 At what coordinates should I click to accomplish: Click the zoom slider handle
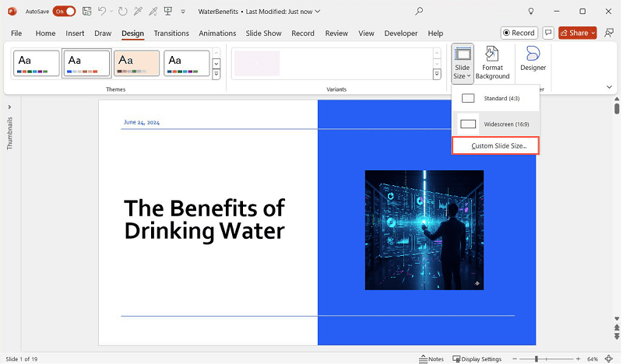point(537,359)
